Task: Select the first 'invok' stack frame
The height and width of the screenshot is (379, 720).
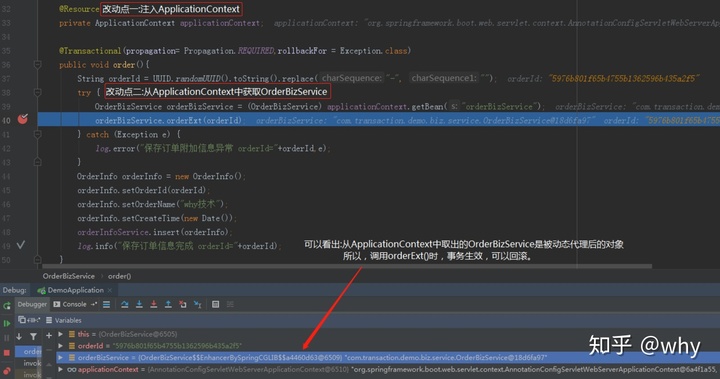Action: click(x=28, y=363)
